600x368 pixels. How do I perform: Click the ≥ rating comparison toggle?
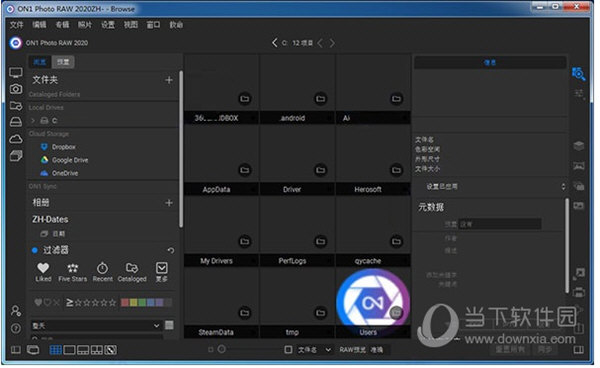tap(70, 303)
